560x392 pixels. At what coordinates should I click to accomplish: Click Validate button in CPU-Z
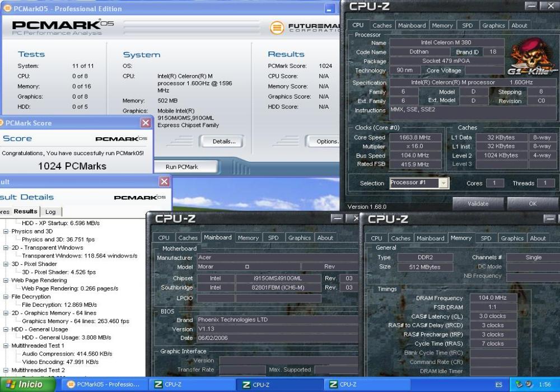click(478, 203)
